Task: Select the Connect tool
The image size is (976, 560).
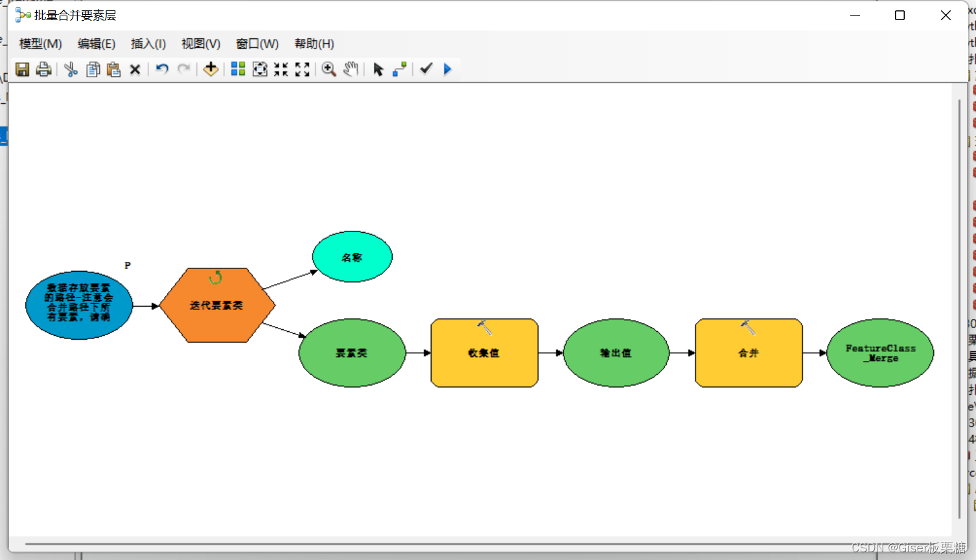Action: tap(400, 69)
